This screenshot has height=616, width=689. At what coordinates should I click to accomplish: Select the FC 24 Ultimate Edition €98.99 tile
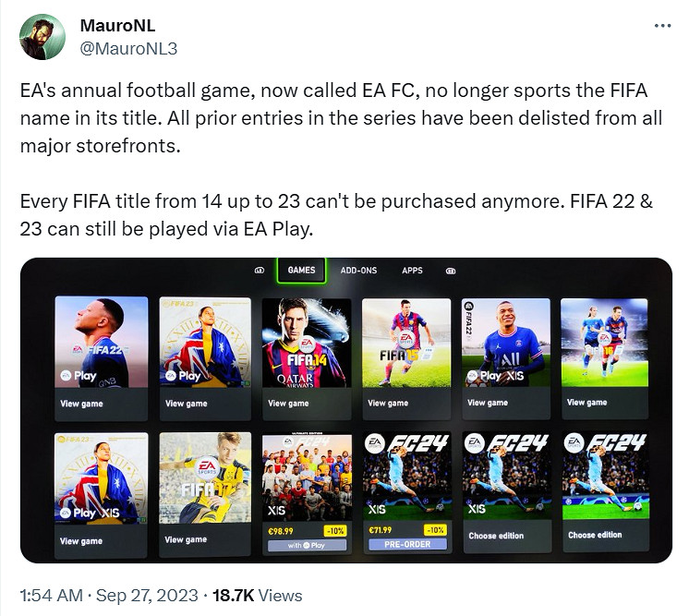click(x=307, y=478)
